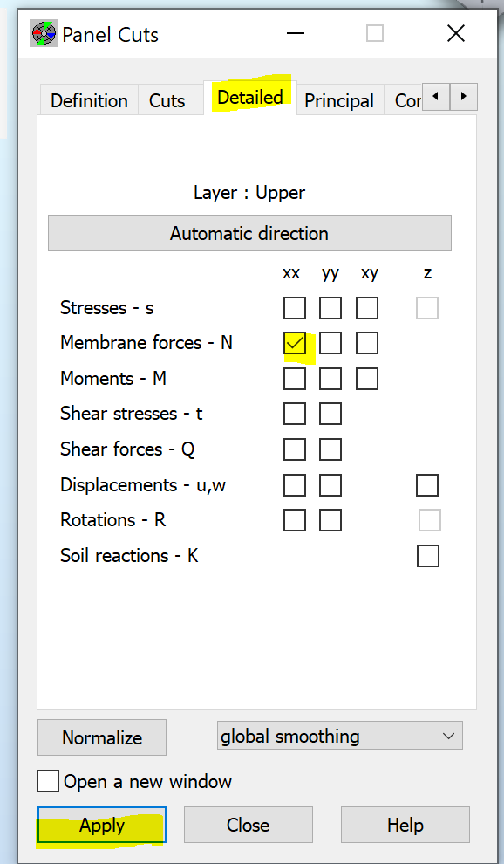
Task: Apply the panel cut settings
Action: point(101,825)
